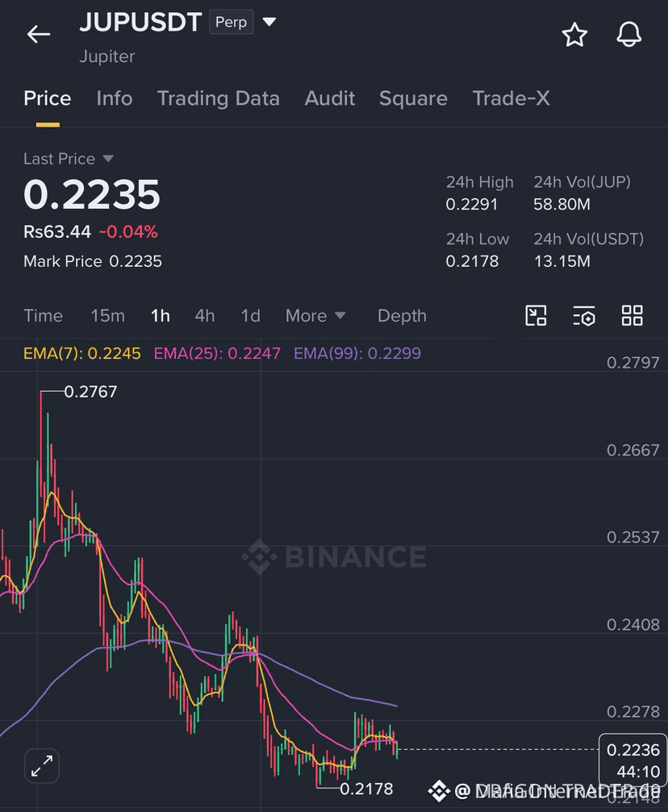Open the chart drawing layout icon
This screenshot has width=668, height=812.
tap(536, 315)
